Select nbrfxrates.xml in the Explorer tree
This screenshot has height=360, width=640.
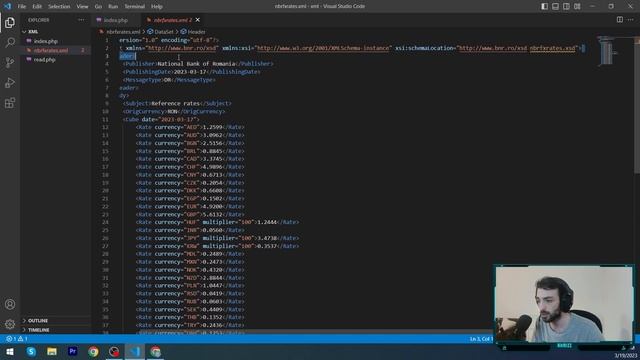(x=51, y=50)
